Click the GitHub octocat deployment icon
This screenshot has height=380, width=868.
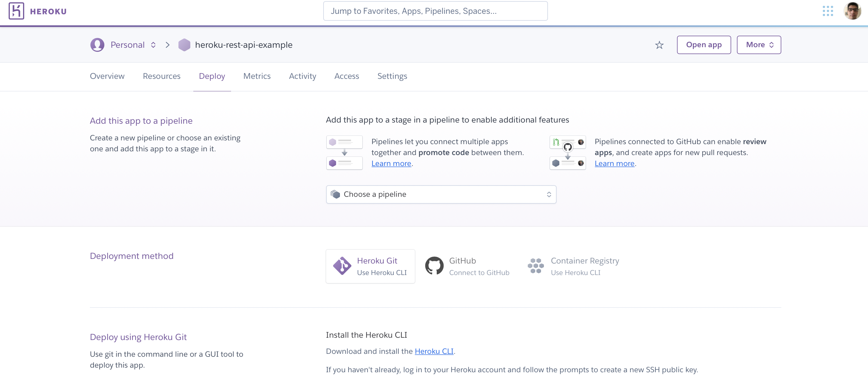(x=434, y=266)
